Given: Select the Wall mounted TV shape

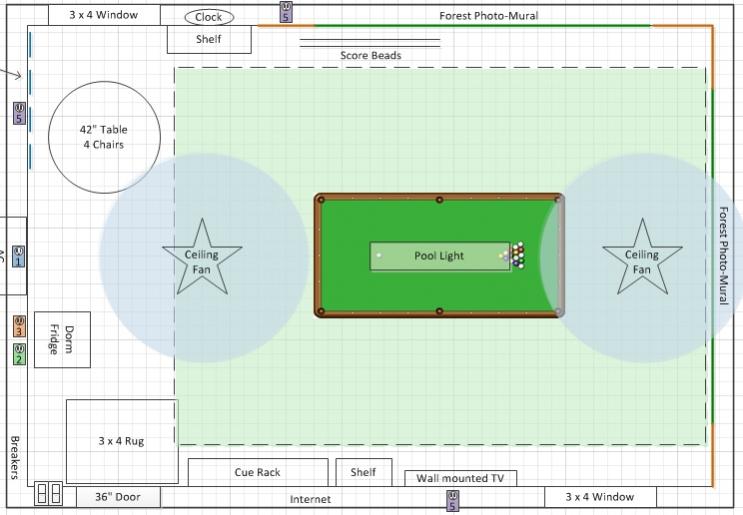Looking at the screenshot, I should click(460, 478).
